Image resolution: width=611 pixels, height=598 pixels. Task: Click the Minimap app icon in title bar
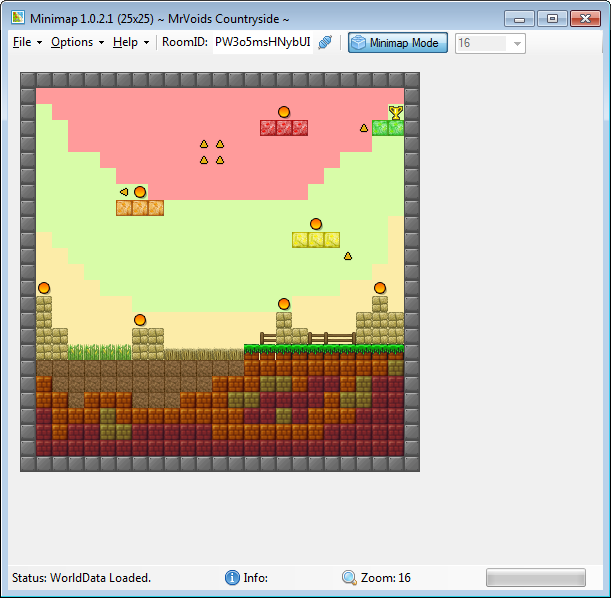pyautogui.click(x=18, y=18)
